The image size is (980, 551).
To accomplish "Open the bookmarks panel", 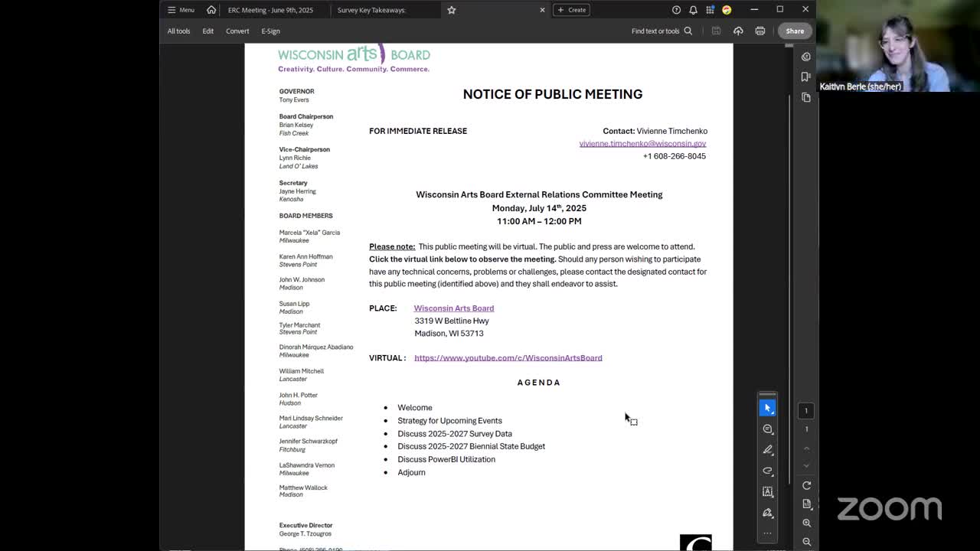I will [805, 77].
